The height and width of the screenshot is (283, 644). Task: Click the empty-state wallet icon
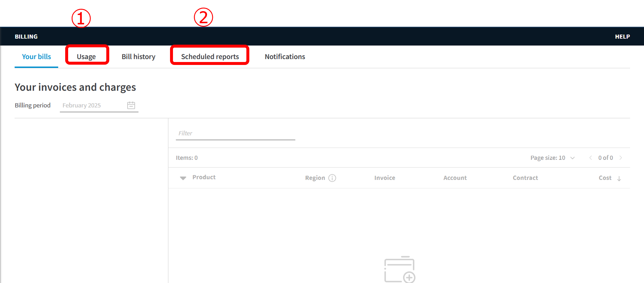(x=400, y=269)
